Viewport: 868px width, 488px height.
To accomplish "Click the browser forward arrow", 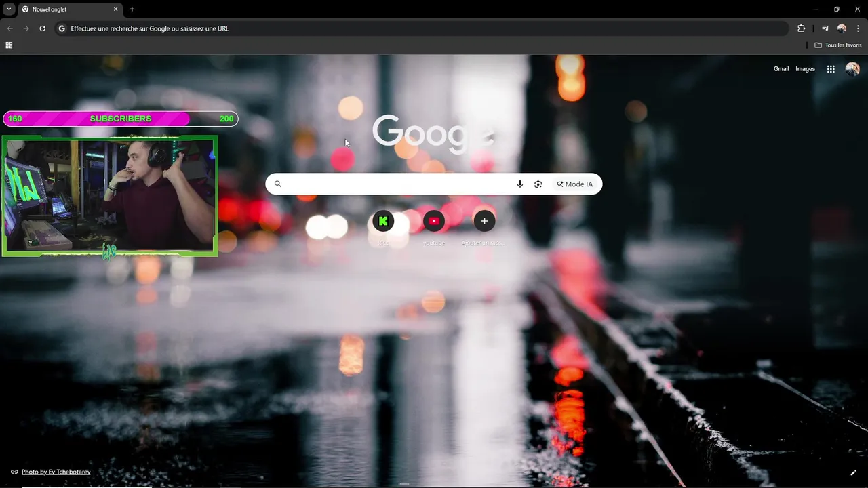I will (26, 28).
